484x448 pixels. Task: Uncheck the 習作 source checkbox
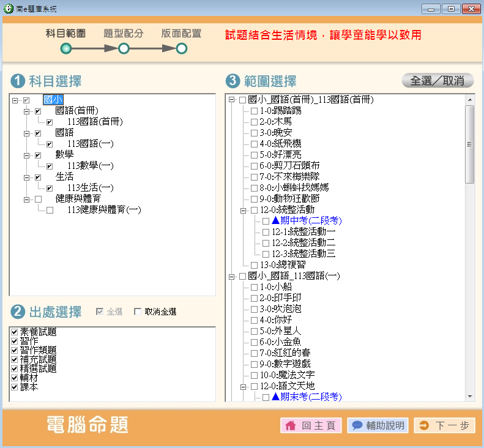click(x=14, y=341)
